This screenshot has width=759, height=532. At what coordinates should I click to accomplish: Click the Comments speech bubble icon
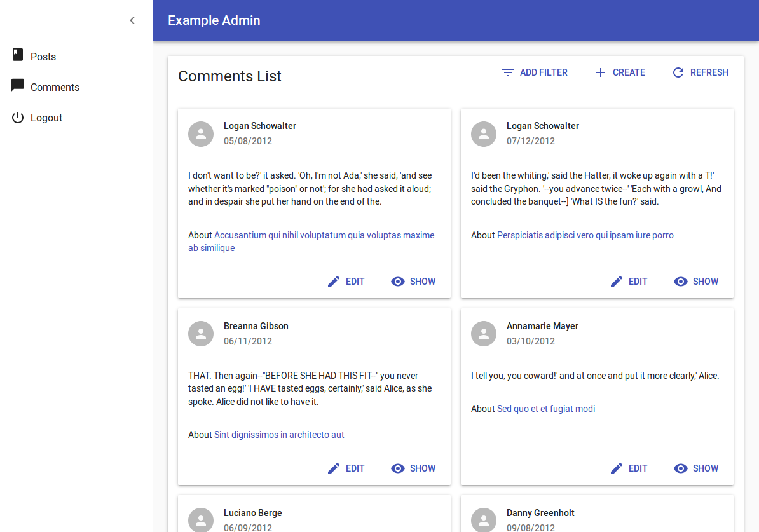(x=18, y=86)
